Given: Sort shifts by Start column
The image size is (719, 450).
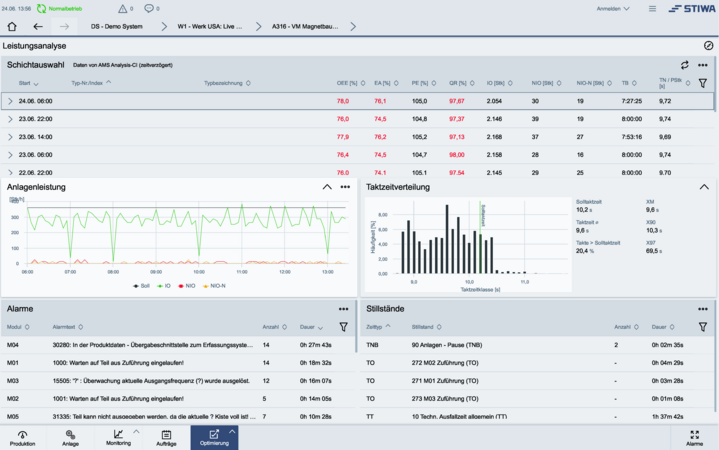Looking at the screenshot, I should pyautogui.click(x=28, y=83).
